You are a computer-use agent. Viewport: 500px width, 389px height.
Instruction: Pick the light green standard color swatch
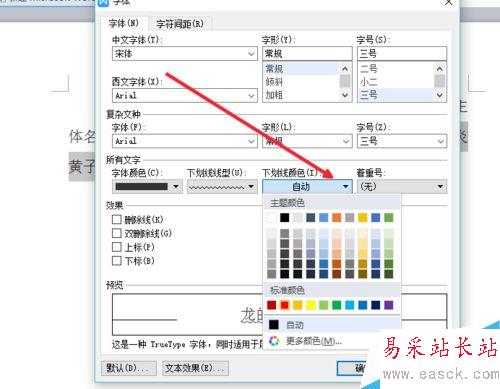pos(324,305)
